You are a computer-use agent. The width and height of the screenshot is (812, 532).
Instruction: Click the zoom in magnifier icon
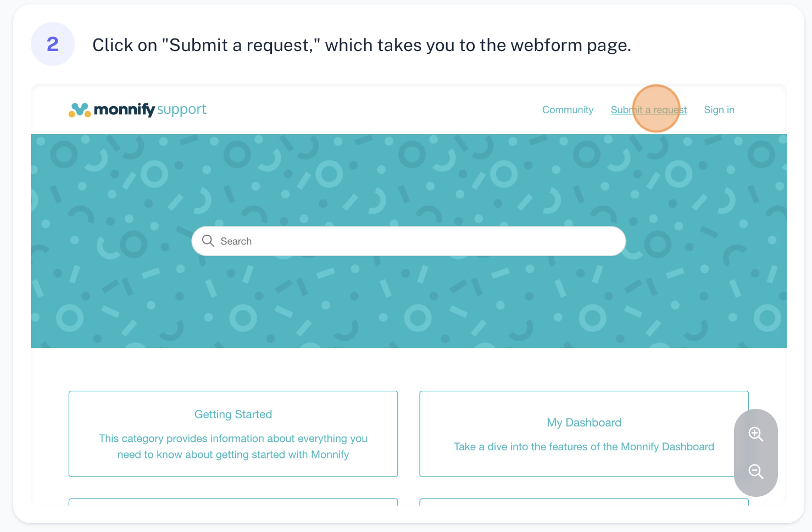pos(755,434)
